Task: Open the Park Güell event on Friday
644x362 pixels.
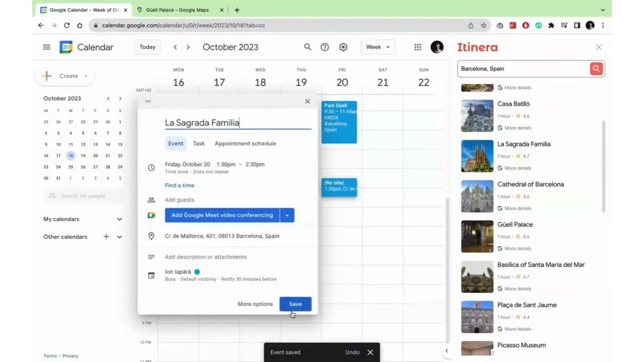Action: (339, 122)
